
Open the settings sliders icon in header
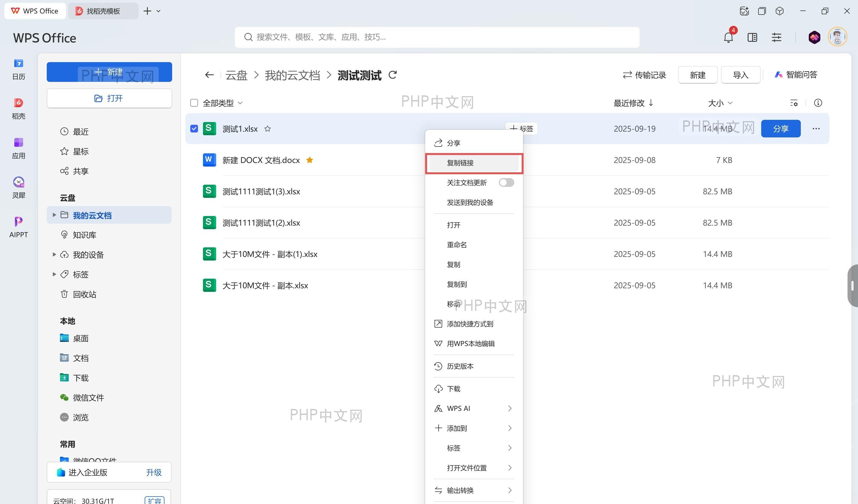tap(776, 37)
